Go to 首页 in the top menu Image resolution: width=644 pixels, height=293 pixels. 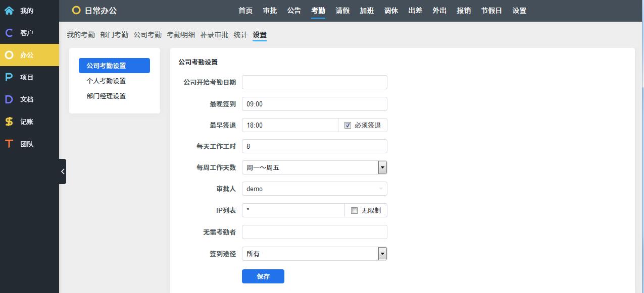click(245, 11)
